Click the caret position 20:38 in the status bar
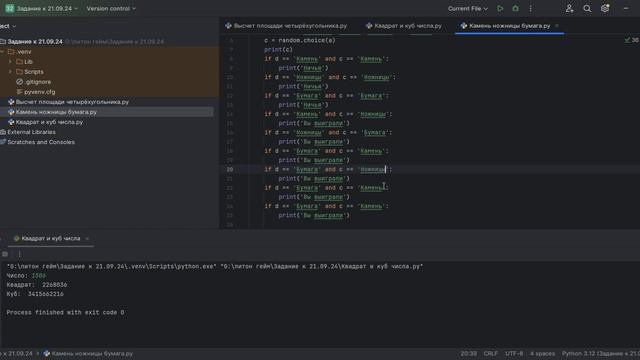This screenshot has width=640, height=360. (x=468, y=353)
